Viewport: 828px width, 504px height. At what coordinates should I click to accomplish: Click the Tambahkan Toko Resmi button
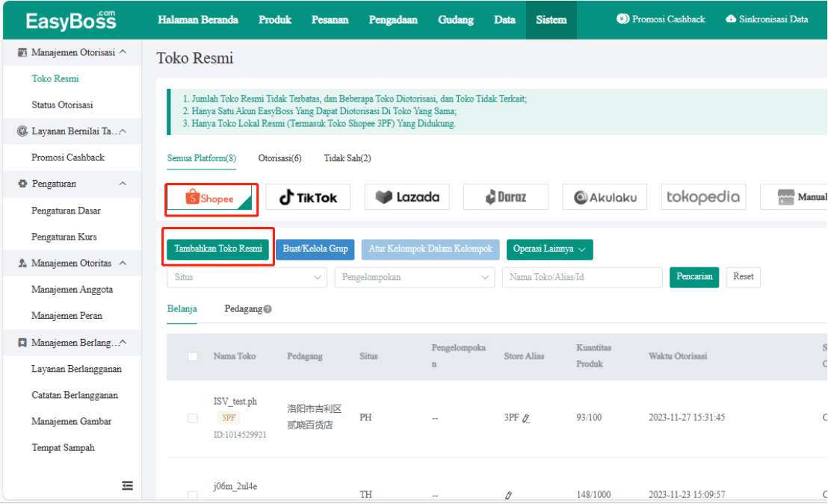pos(218,249)
